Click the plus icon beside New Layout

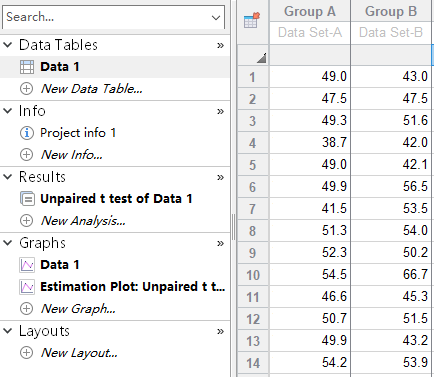[x=27, y=353]
